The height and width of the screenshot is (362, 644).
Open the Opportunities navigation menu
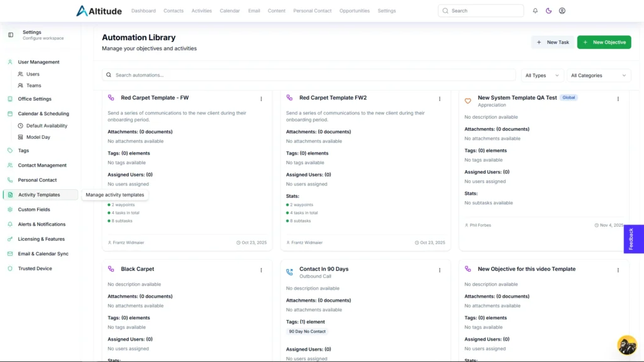(355, 11)
